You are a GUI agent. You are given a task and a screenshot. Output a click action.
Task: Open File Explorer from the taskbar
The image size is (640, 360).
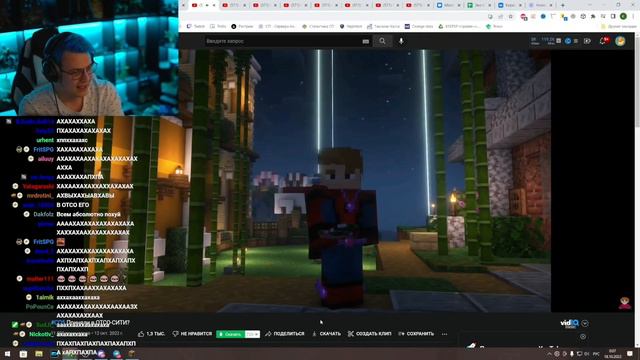coord(39,353)
